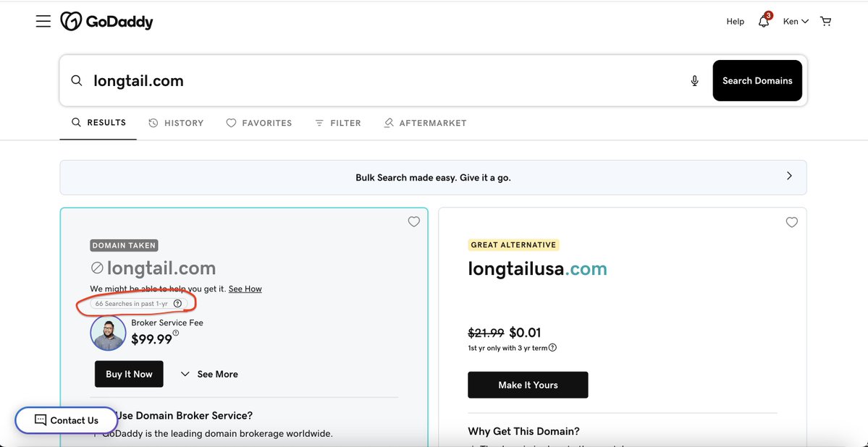Follow the See How link
Image resolution: width=868 pixels, height=447 pixels.
click(x=245, y=289)
